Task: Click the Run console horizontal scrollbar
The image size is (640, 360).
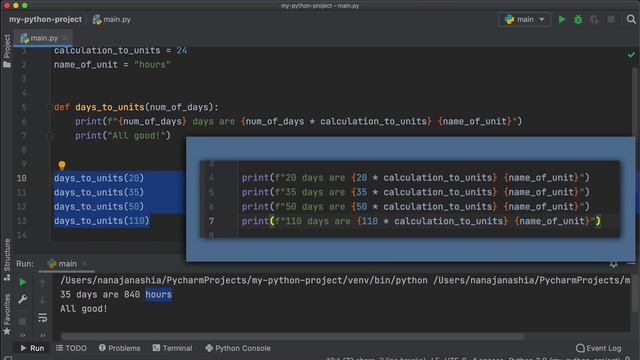Action: pyautogui.click(x=293, y=337)
